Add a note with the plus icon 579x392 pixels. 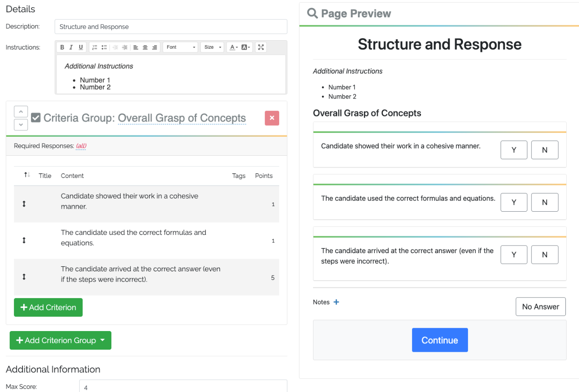336,302
